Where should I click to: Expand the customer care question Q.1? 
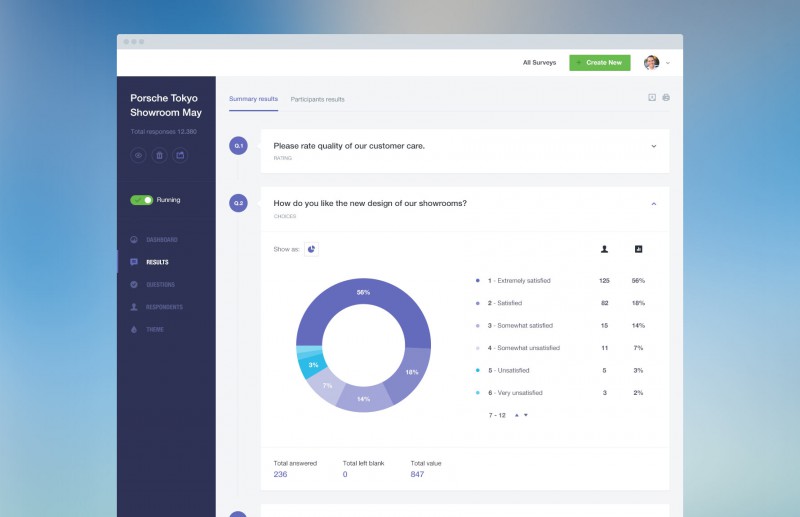coord(654,146)
